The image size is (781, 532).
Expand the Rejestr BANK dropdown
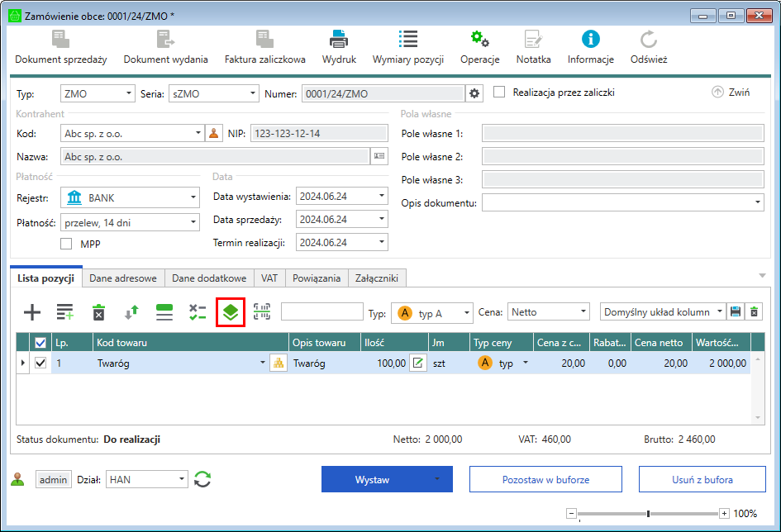(x=193, y=197)
